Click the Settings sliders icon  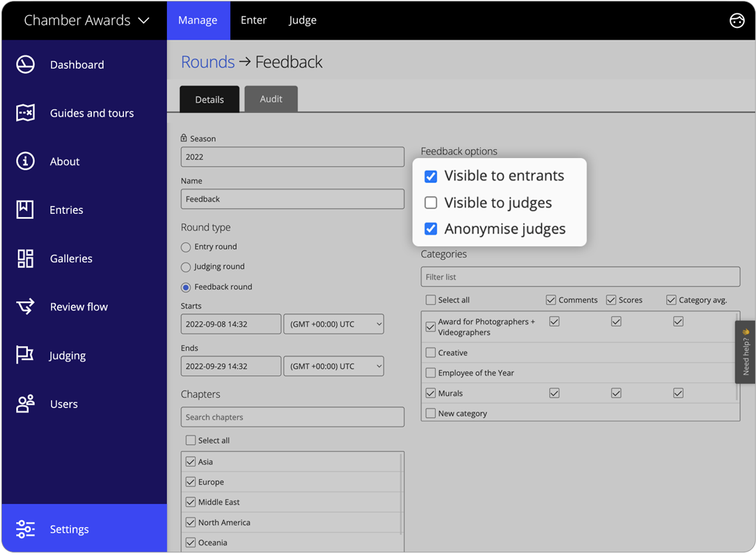click(26, 529)
